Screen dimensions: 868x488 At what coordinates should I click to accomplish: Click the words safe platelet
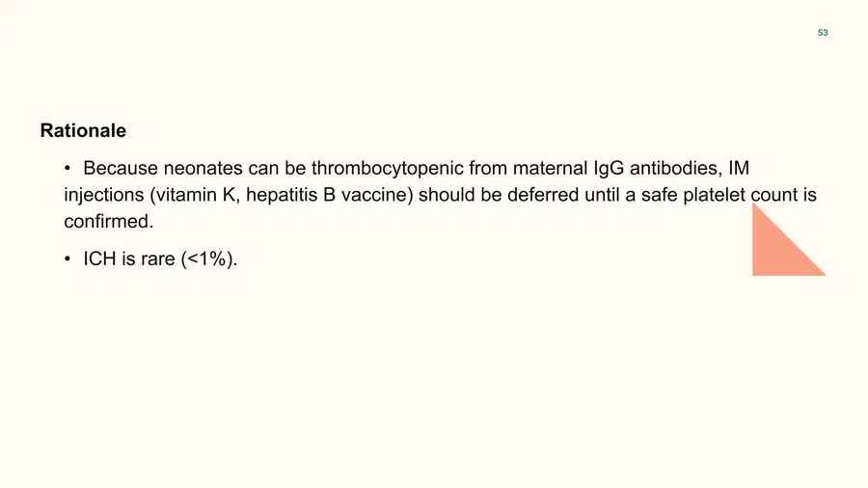tap(693, 195)
